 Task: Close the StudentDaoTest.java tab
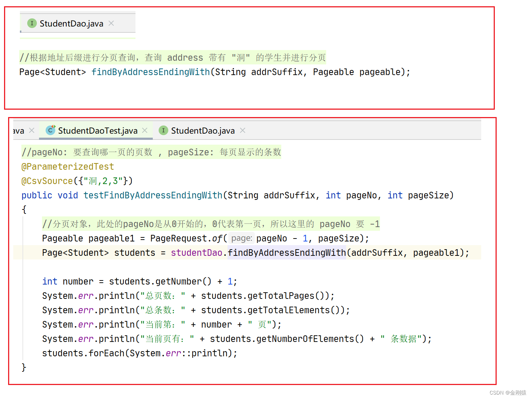point(145,130)
